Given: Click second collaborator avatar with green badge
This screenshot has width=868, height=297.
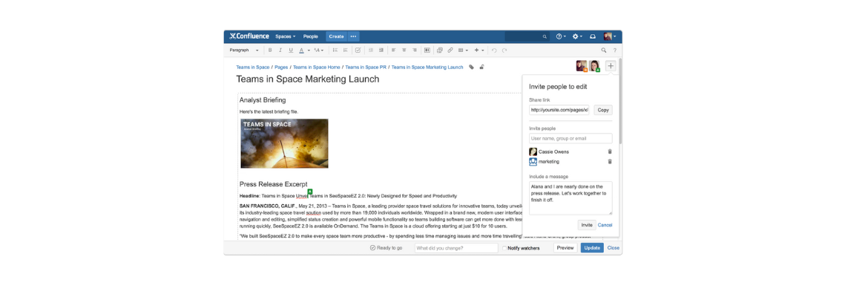Looking at the screenshot, I should 594,66.
